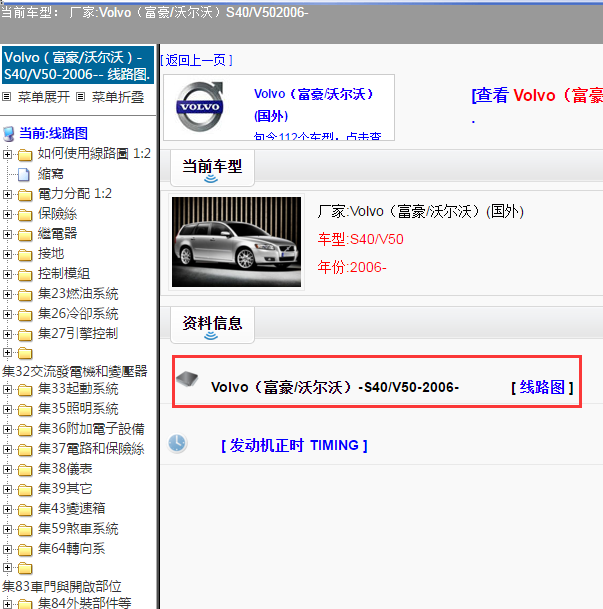Click the 菜单折叠 collapse-all icon
Viewport: 603px width, 609px height.
[x=80, y=96]
